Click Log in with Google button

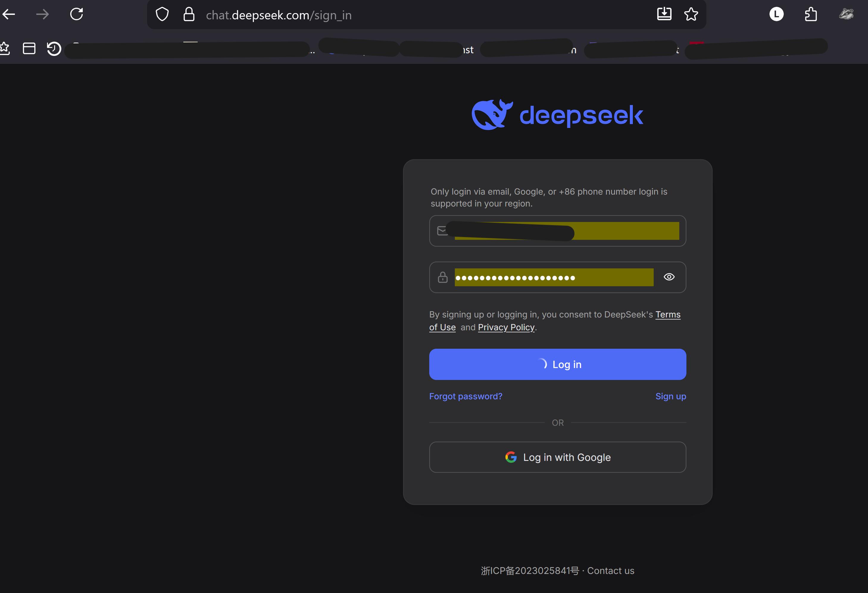(557, 457)
